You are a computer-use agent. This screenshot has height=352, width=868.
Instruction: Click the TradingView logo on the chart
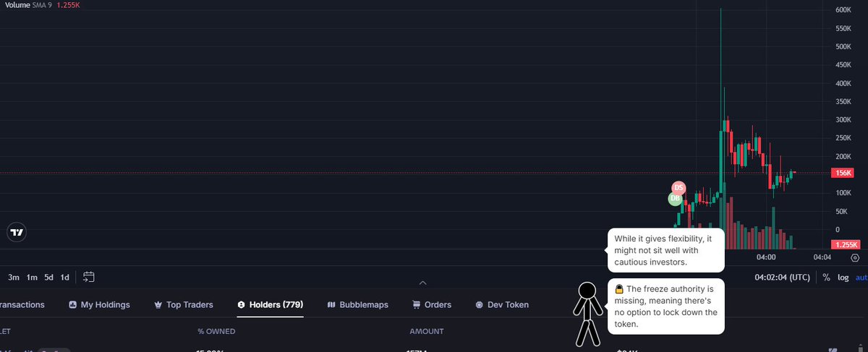(x=17, y=233)
